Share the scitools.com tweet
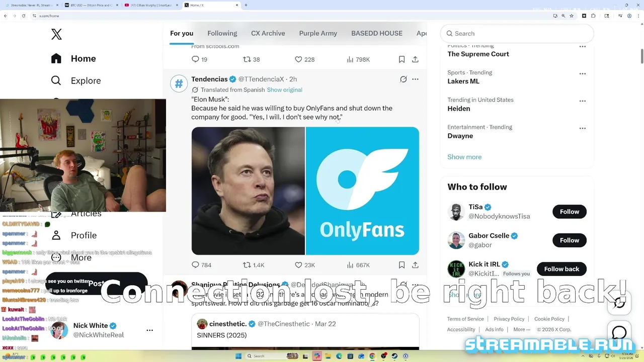This screenshot has width=644, height=362. point(415,59)
